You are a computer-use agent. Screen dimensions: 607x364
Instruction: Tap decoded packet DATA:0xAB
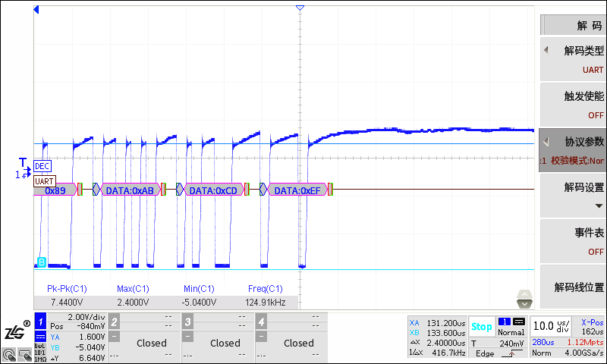pos(130,190)
